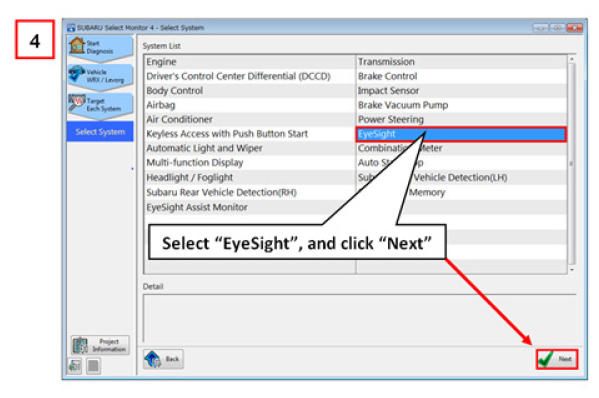Select Engine in System List
The image size is (599, 398).
pos(250,62)
